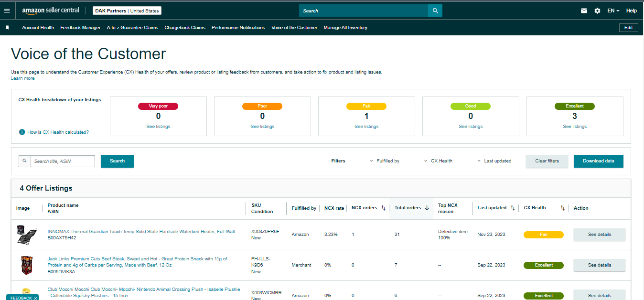Expand the CX Health filter

point(438,161)
